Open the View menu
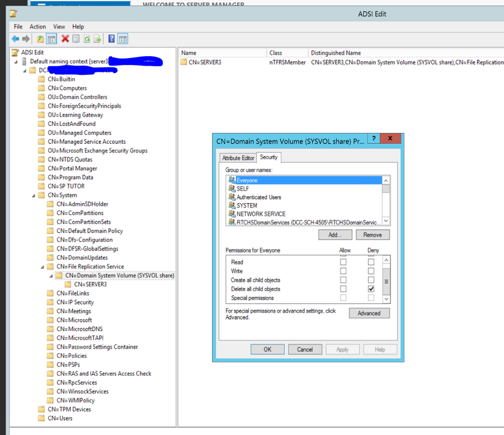 (59, 26)
